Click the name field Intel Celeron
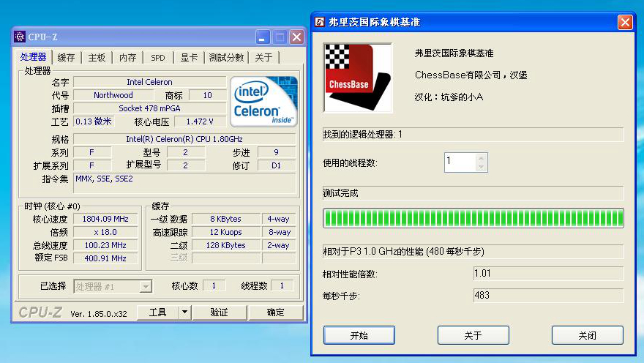Screen dimensions: 644x363 pos(149,82)
